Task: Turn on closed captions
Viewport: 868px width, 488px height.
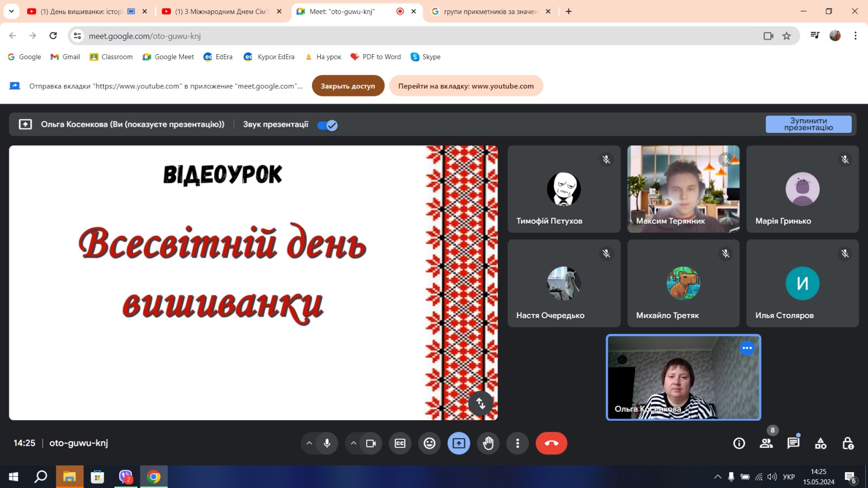Action: (x=400, y=444)
